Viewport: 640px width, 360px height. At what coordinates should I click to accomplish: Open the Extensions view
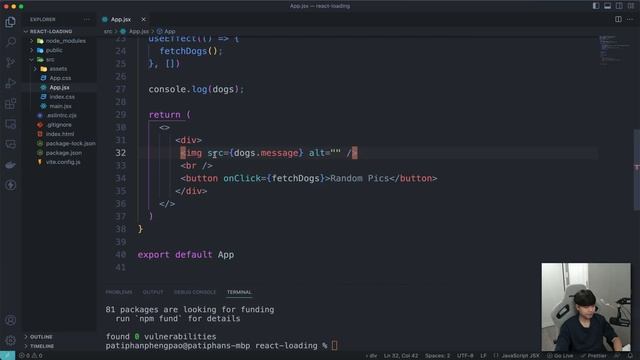point(11,104)
